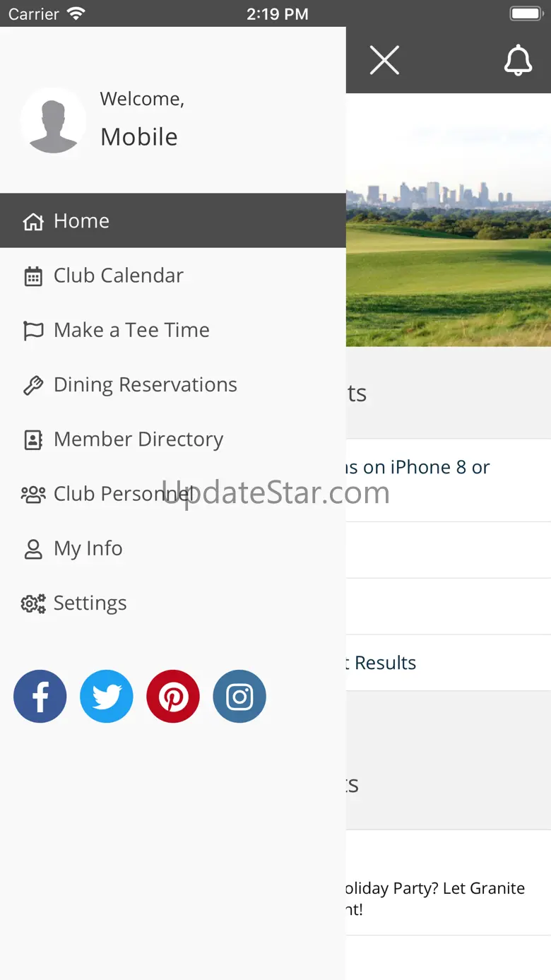Open the Holiday Party news item
This screenshot has height=980, width=551.
tap(438, 897)
